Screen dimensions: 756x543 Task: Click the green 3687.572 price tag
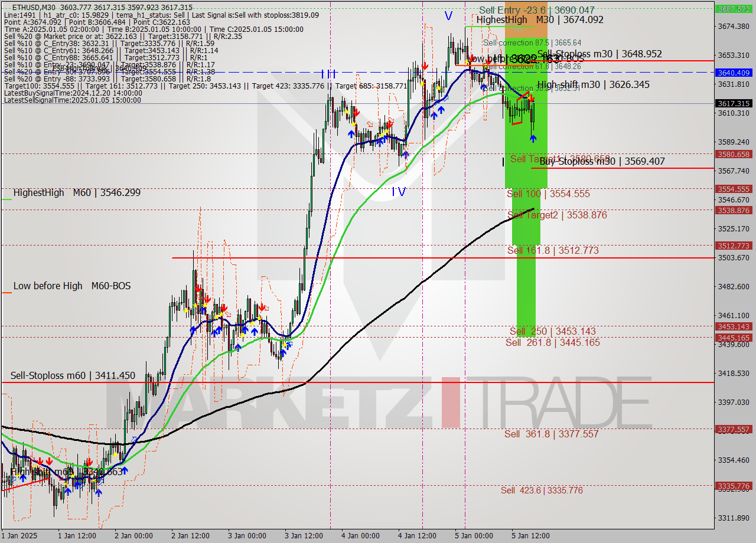(x=734, y=9)
